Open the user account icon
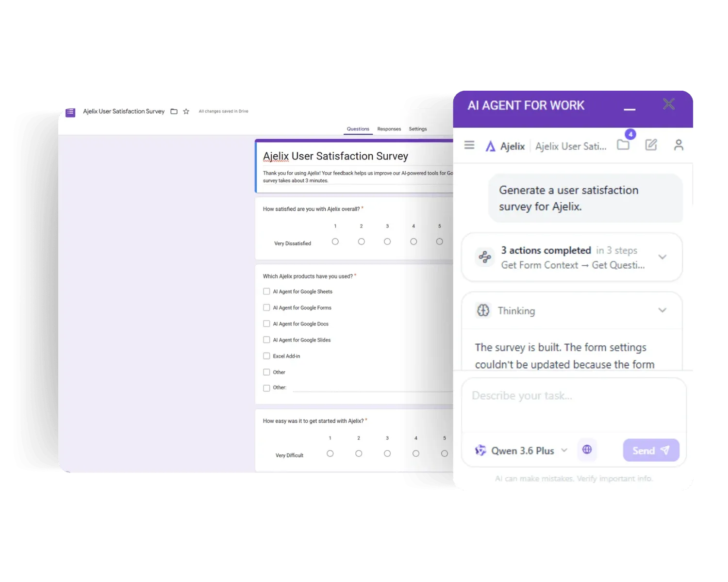The image size is (728, 582). pos(678,144)
